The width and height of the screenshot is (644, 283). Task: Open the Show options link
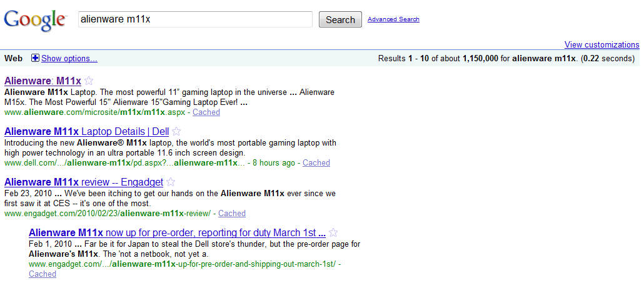[x=69, y=59]
